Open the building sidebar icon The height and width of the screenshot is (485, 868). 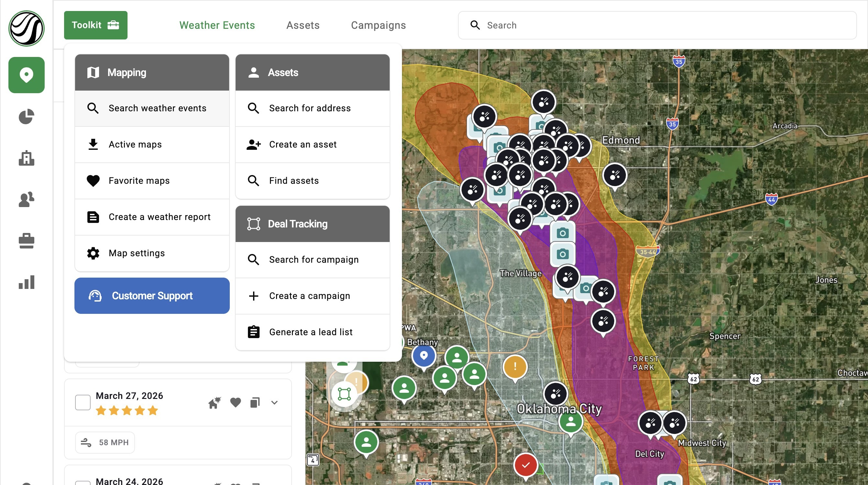coord(26,158)
